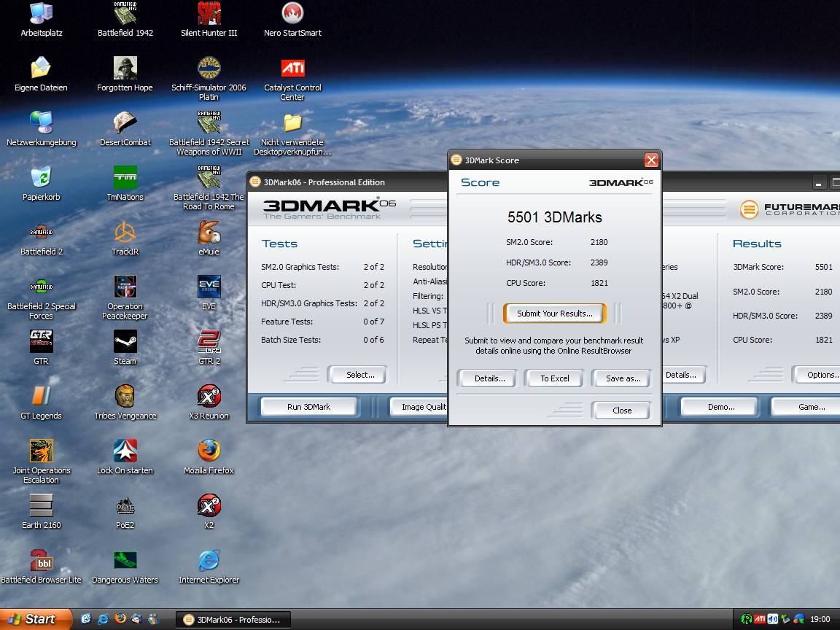Click Submit Your Results button

[x=554, y=314]
